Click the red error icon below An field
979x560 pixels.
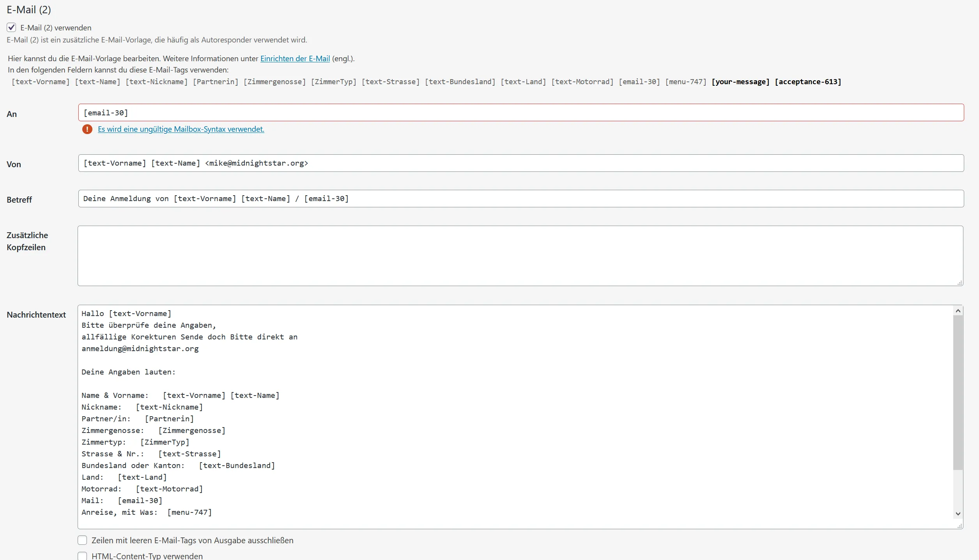pyautogui.click(x=87, y=129)
